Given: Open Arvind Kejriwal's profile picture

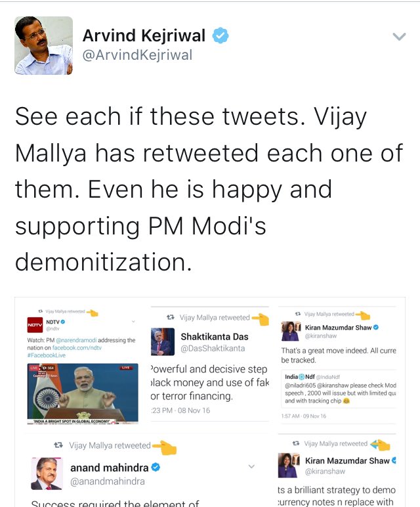Looking at the screenshot, I should [x=43, y=45].
